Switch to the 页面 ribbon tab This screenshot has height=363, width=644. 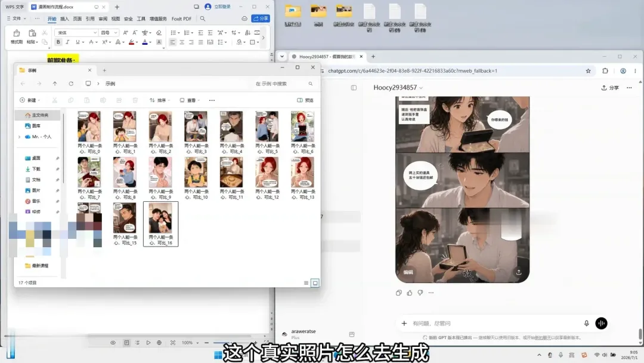click(77, 19)
